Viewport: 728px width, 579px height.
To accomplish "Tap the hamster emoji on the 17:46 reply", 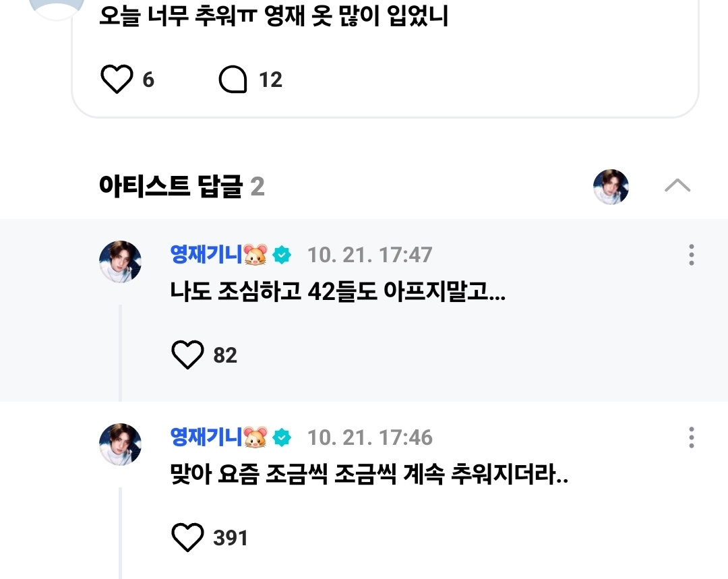I will [255, 437].
